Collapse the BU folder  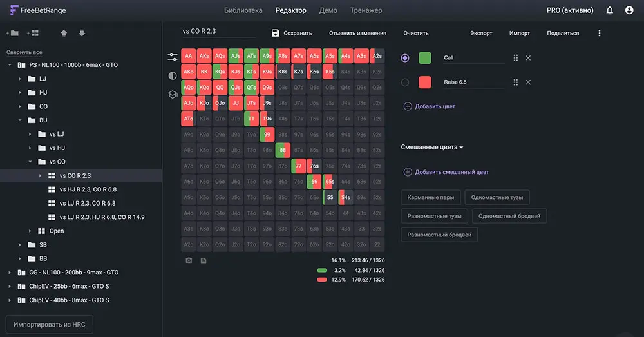pyautogui.click(x=19, y=120)
